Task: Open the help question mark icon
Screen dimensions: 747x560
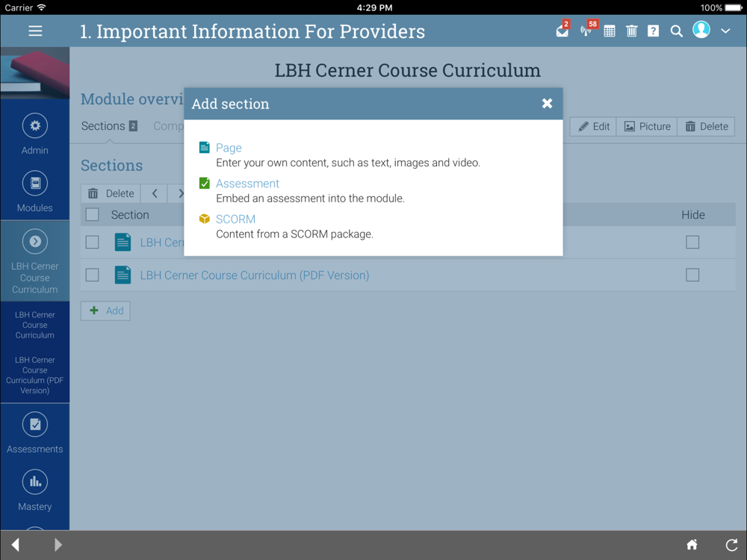Action: pyautogui.click(x=653, y=31)
